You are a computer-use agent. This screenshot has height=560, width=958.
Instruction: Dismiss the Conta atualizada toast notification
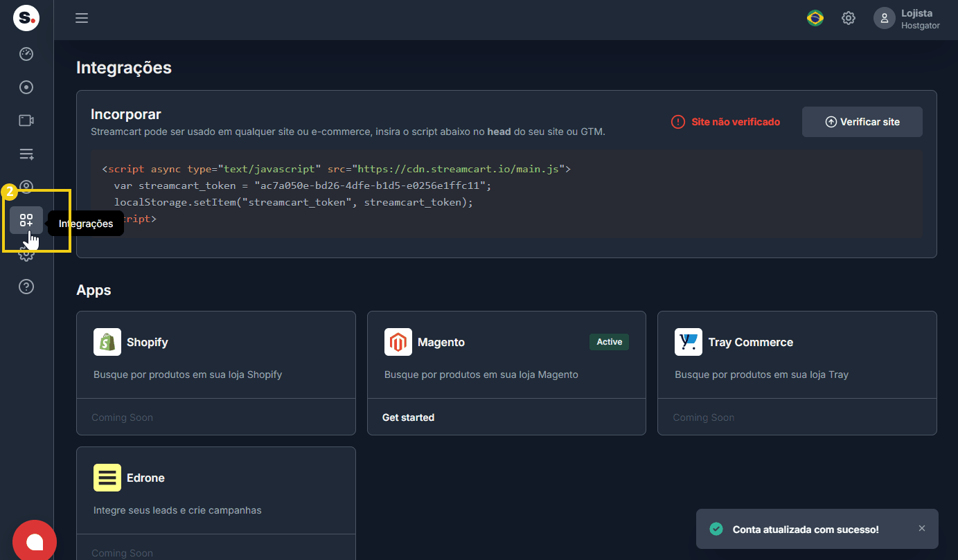click(922, 528)
